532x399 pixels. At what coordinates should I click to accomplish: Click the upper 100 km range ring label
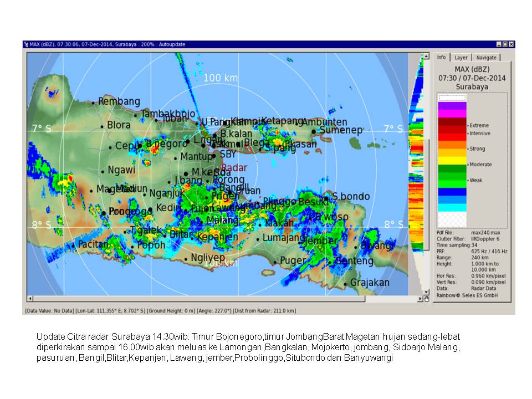point(221,78)
